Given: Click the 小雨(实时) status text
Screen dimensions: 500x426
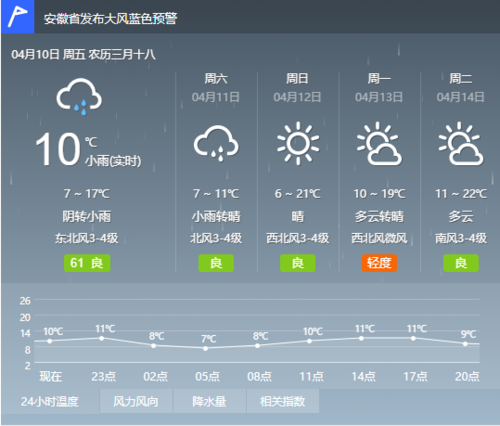Looking at the screenshot, I should point(113,161).
